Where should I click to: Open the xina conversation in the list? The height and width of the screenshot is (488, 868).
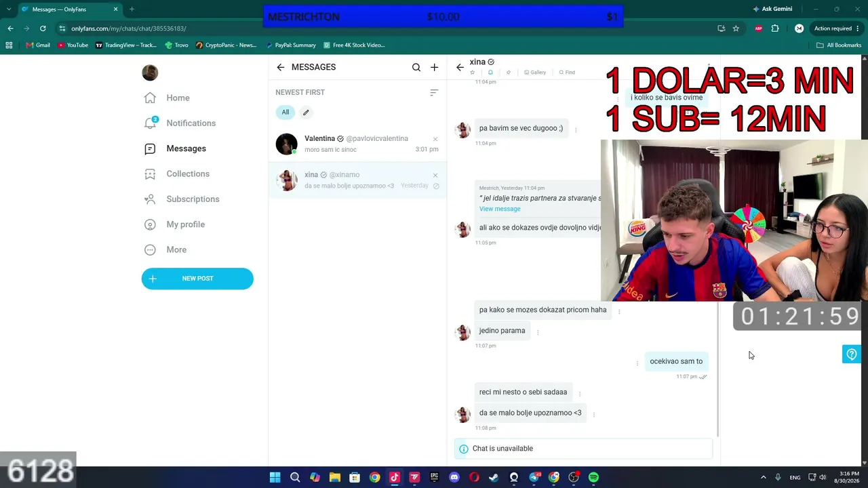[x=357, y=180]
